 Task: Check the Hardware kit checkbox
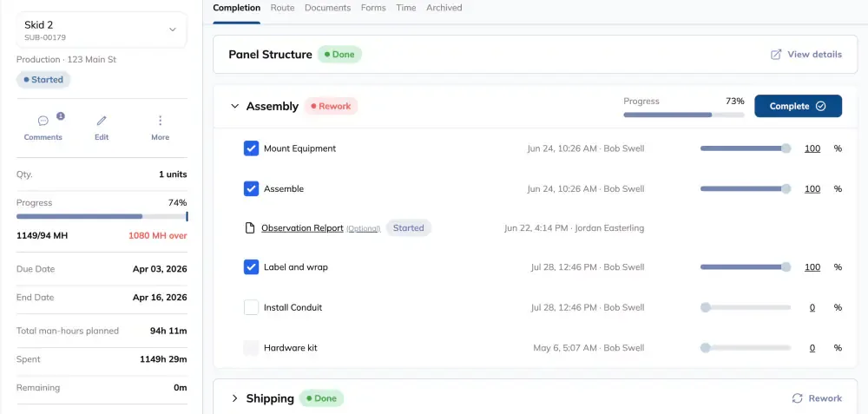(x=252, y=347)
